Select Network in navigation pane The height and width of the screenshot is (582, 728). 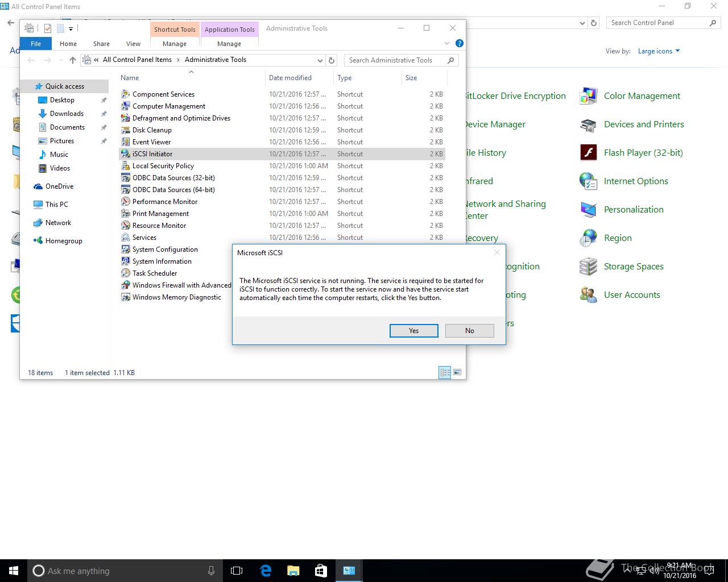(58, 223)
